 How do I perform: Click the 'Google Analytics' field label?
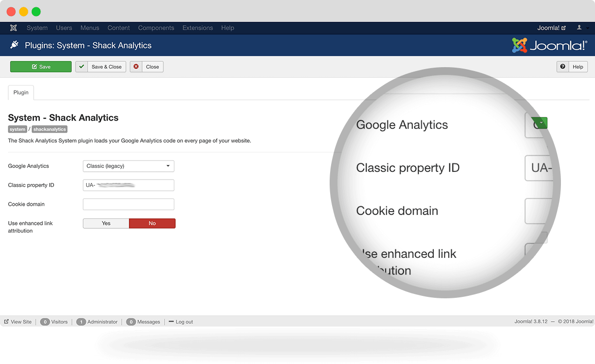[x=29, y=166]
